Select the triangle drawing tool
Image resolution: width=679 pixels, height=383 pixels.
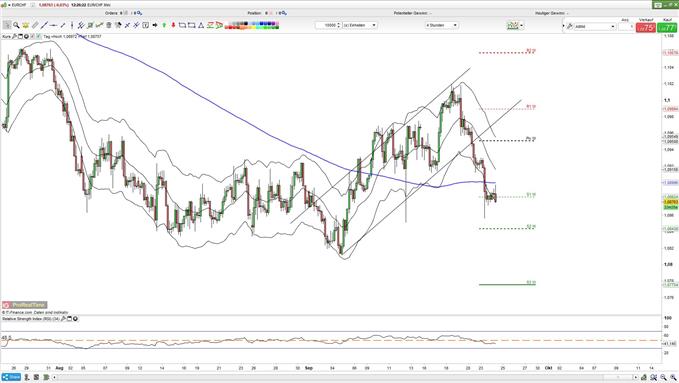pyautogui.click(x=201, y=25)
